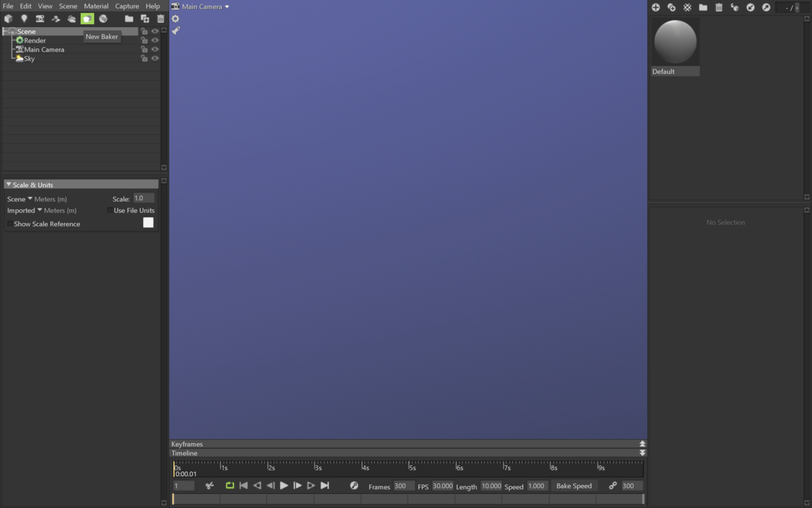Create a new material with the plus icon
Viewport: 812px width, 508px height.
click(655, 7)
